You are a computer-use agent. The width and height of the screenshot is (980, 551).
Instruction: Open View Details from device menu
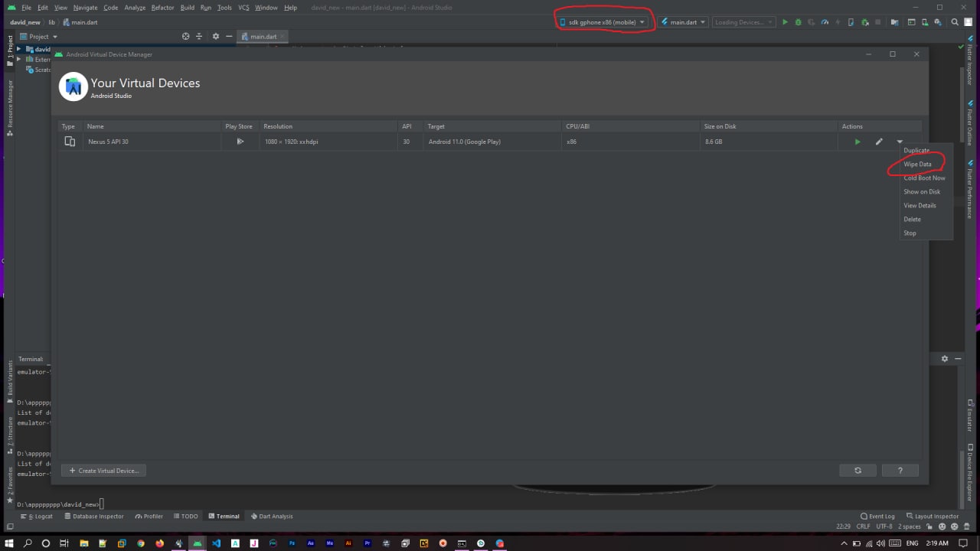pyautogui.click(x=920, y=206)
